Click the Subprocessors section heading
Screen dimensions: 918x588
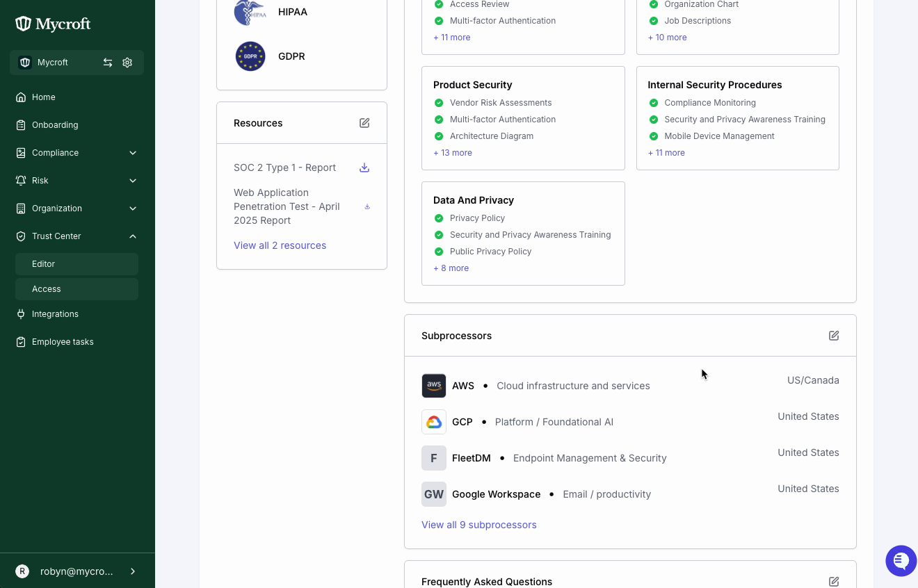click(456, 336)
